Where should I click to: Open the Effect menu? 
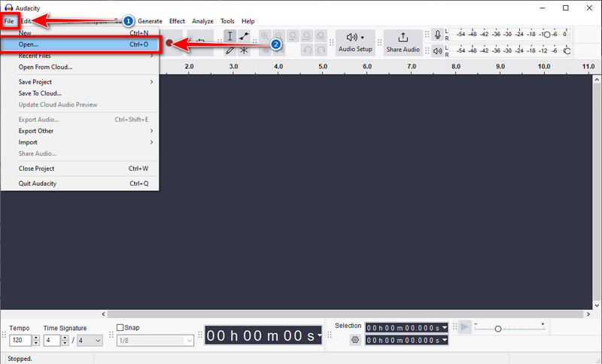pos(177,21)
